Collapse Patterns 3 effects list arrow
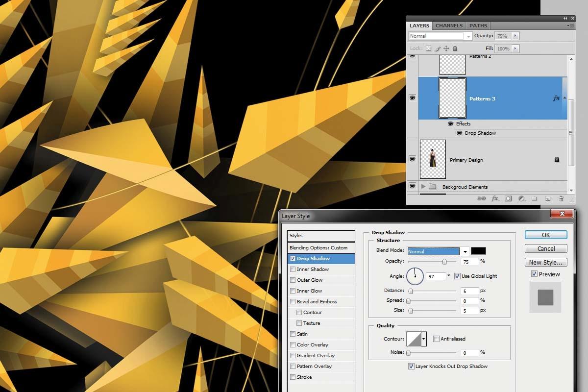 pos(564,98)
